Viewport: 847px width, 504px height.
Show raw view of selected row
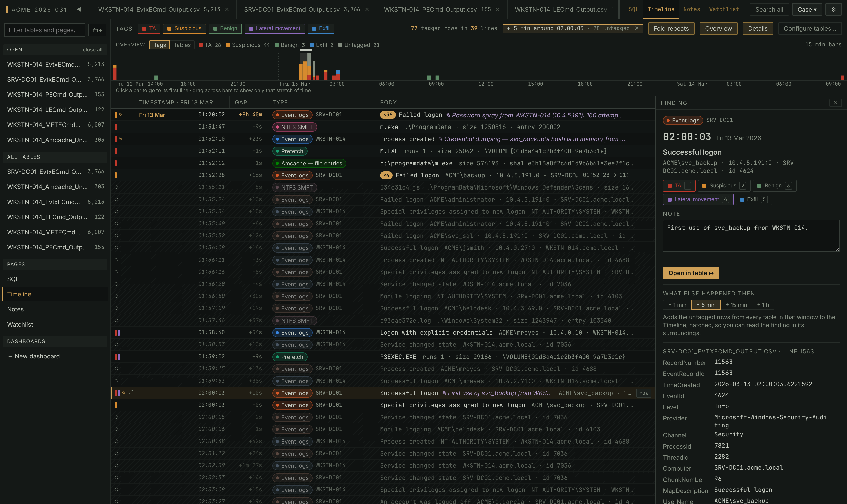(644, 393)
